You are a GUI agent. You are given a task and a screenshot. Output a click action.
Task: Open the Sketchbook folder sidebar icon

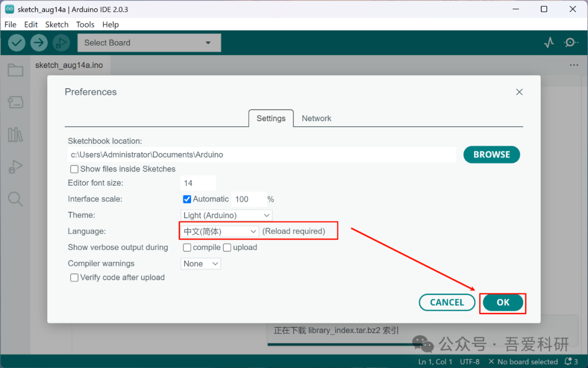tap(15, 70)
